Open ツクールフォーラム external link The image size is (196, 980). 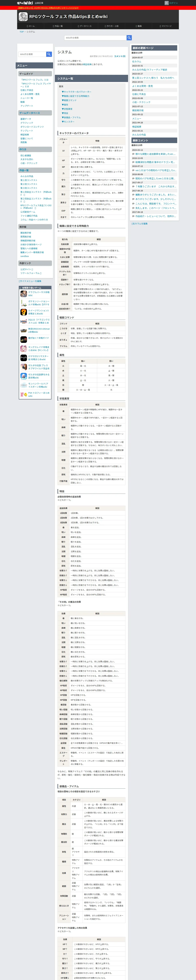[x=31, y=273]
